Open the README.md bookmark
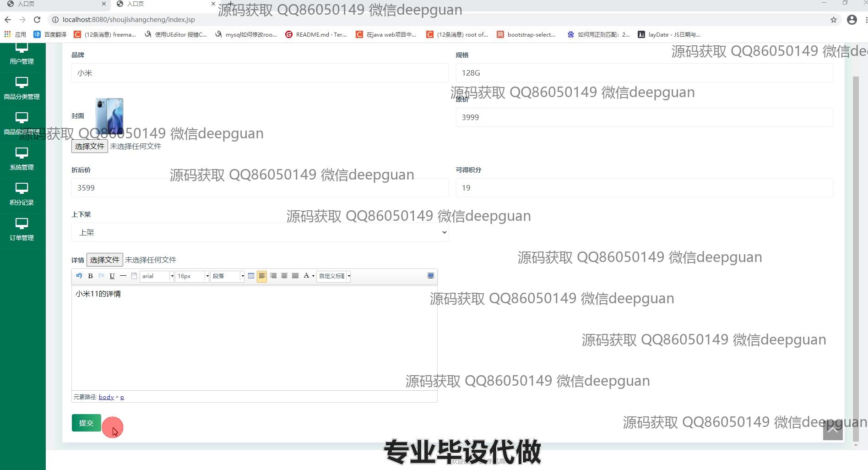 pyautogui.click(x=316, y=34)
